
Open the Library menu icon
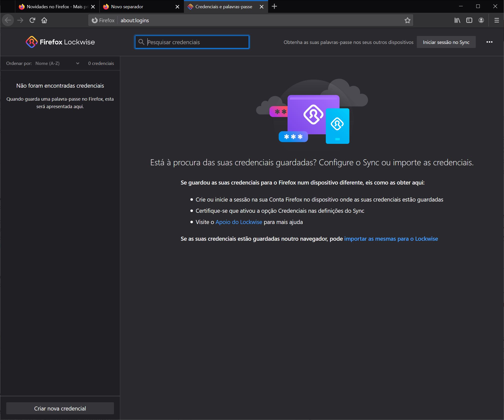pyautogui.click(x=457, y=20)
